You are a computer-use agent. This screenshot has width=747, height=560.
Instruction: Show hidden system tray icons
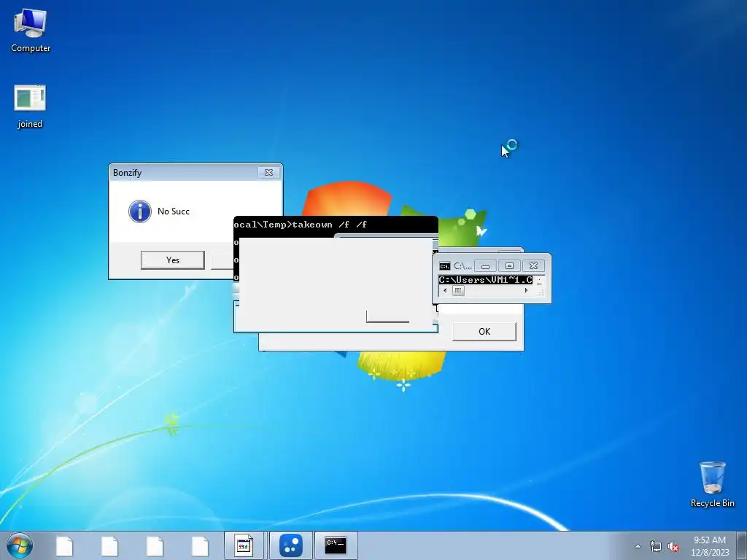638,547
